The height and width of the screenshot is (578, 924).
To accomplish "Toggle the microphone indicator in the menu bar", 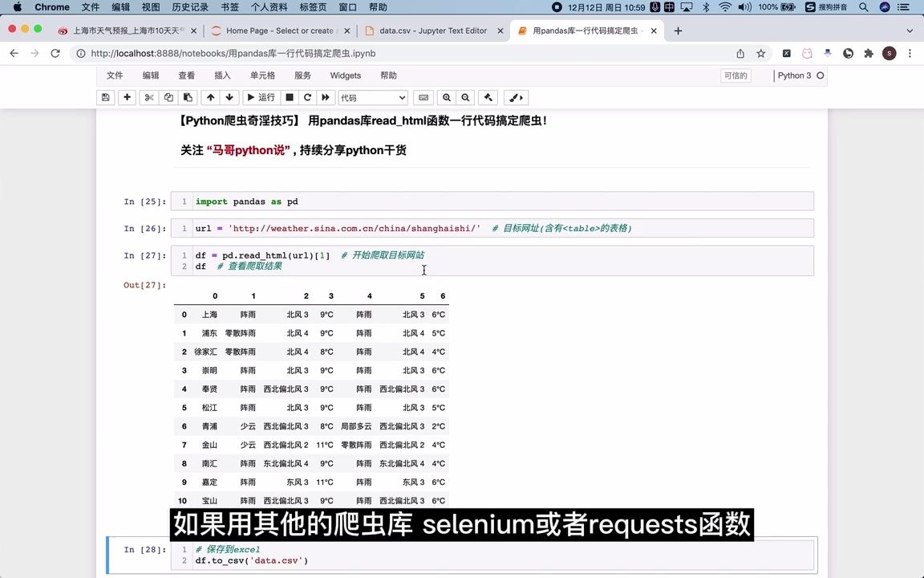I will click(x=654, y=7).
